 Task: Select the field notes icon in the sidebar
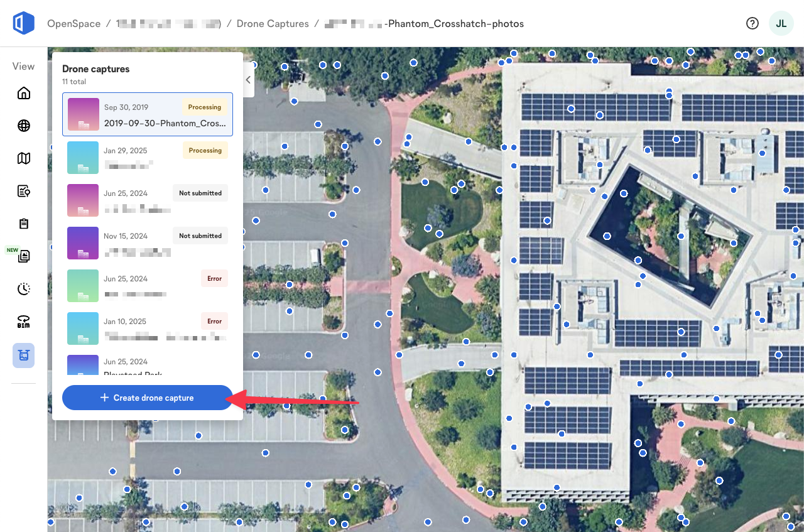pos(23,191)
